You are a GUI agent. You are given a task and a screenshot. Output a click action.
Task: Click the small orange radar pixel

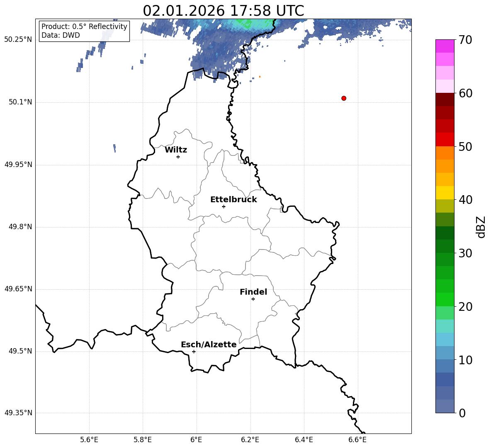(260, 77)
